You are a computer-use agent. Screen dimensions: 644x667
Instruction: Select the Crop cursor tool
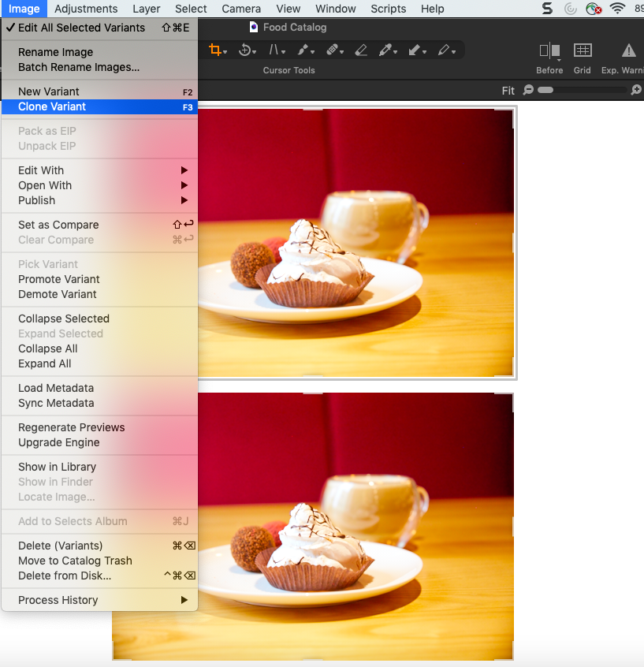pos(216,50)
